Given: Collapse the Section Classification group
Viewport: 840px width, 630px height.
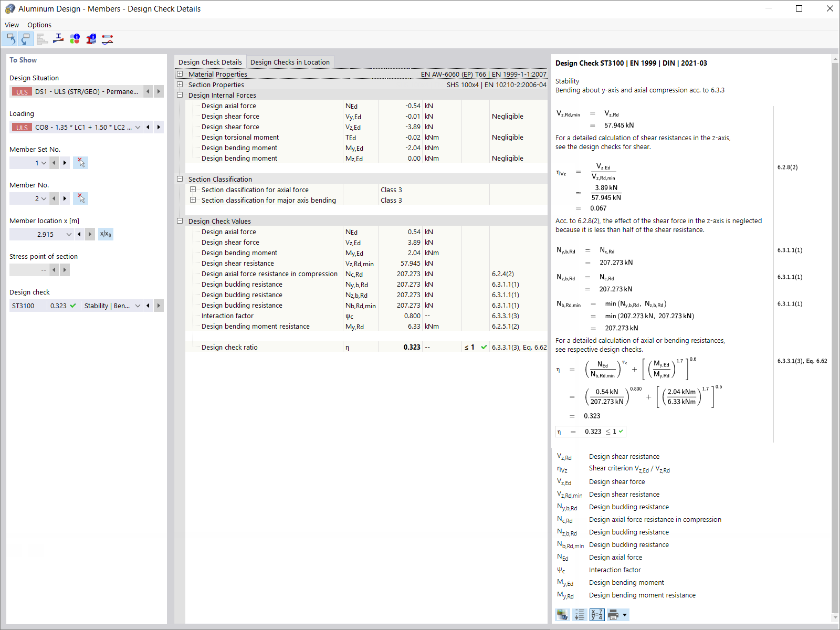Looking at the screenshot, I should (x=180, y=179).
